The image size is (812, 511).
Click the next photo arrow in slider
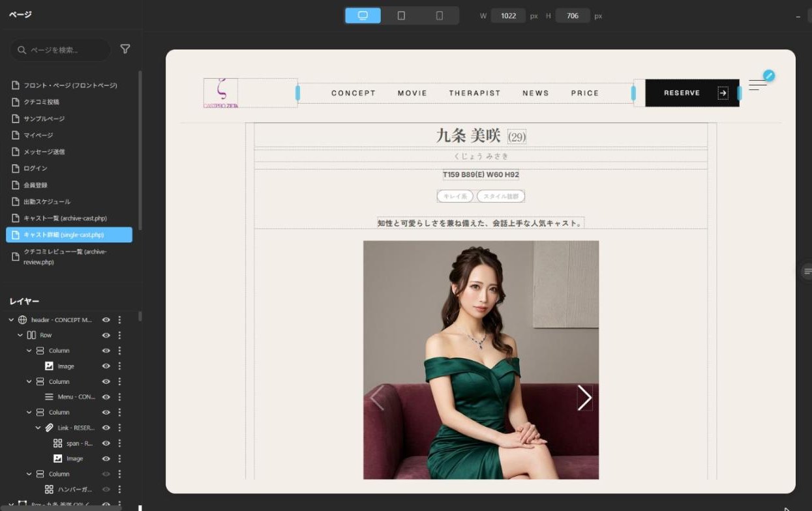click(x=584, y=398)
